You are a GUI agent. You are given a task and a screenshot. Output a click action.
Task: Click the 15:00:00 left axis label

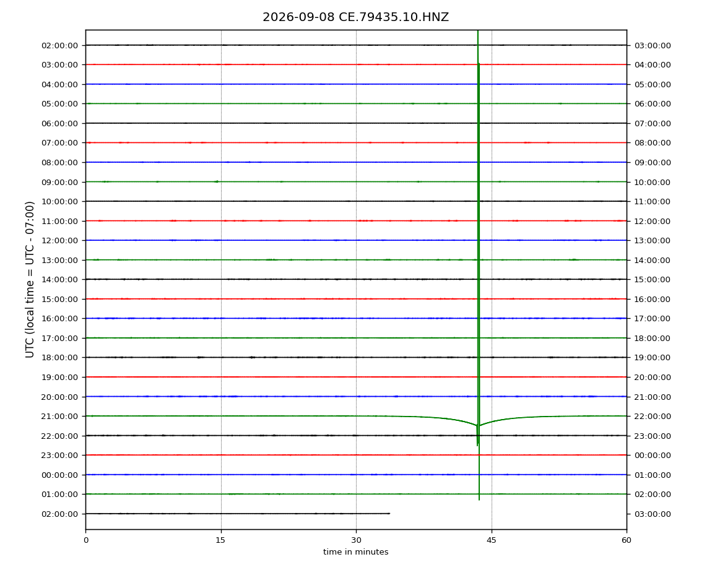[x=59, y=299]
